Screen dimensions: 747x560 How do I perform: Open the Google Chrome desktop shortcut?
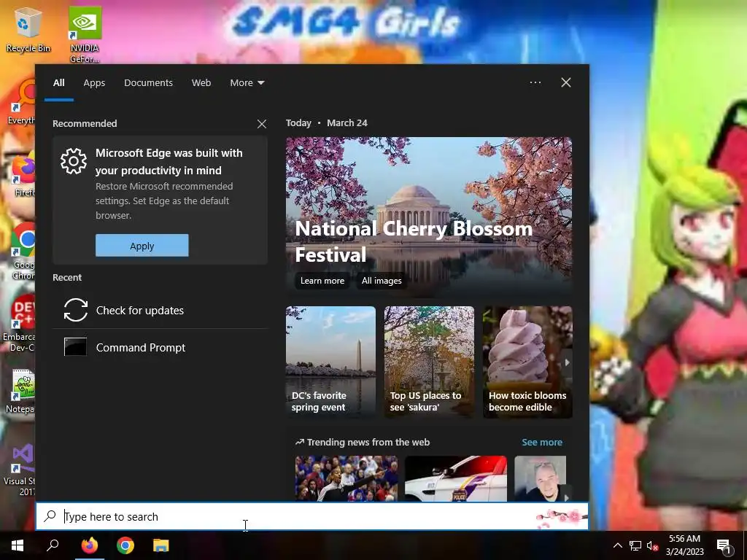(x=23, y=252)
